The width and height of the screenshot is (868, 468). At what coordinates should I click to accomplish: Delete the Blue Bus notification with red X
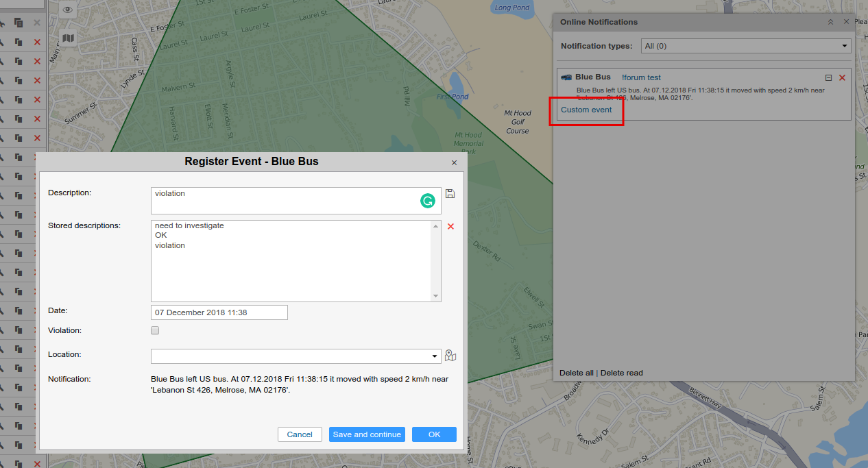[x=842, y=78]
